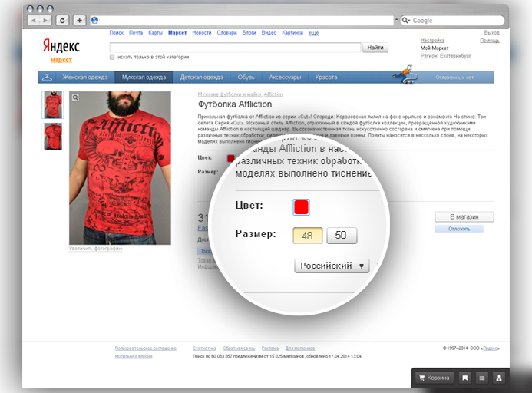Screen dimensions: 532x393
Task: Open the Аксессуары category tab
Action: tap(285, 78)
